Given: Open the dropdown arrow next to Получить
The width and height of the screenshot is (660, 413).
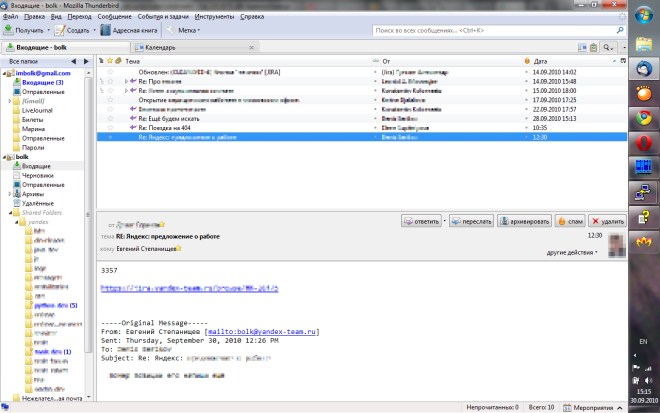Looking at the screenshot, I should point(48,30).
